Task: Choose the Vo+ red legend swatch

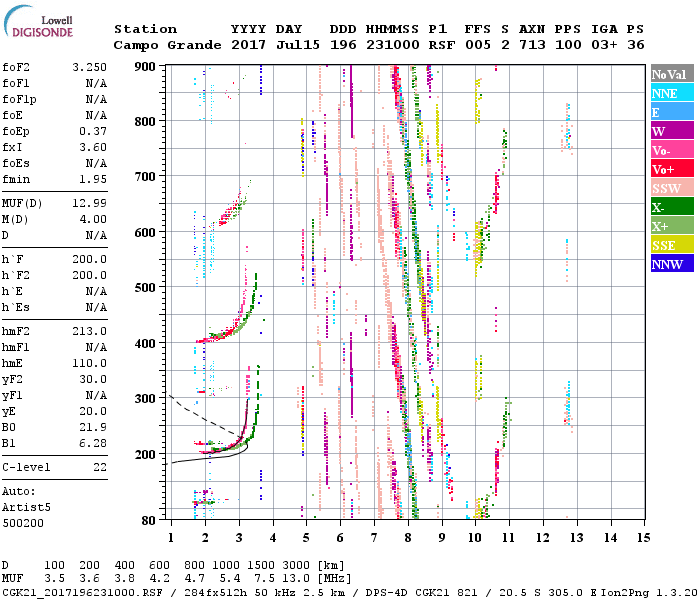Action: (671, 170)
